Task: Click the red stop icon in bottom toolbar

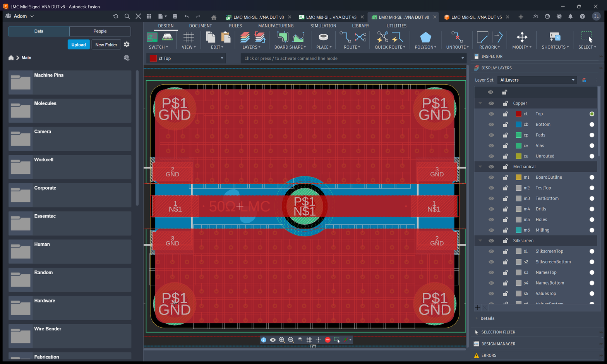Action: click(x=328, y=340)
